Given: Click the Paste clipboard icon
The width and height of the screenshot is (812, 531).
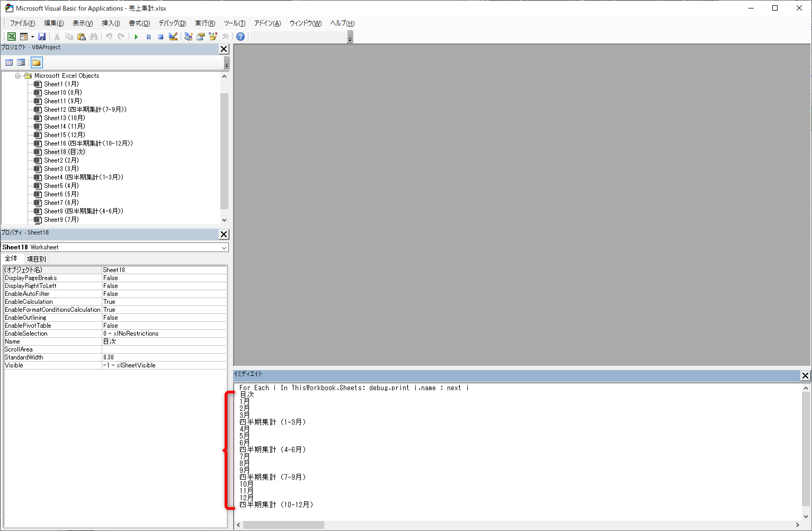Looking at the screenshot, I should 82,37.
